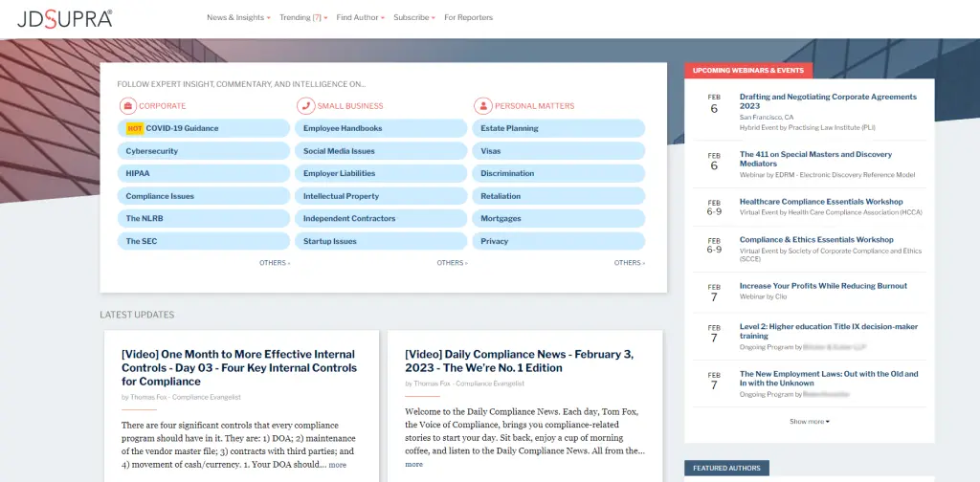Screen dimensions: 980x482
Task: Click the HOT badge beside COVID-19 Guidance
Action: 134,128
